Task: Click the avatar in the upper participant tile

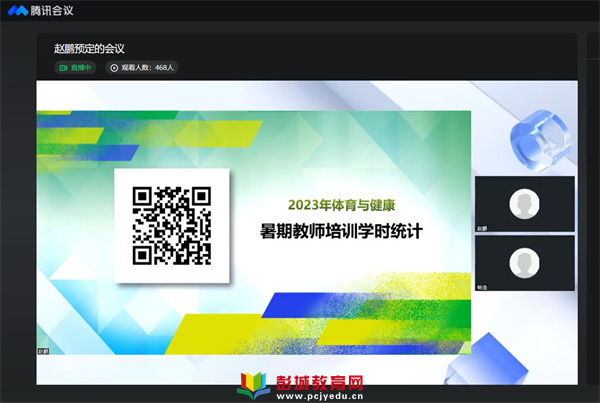Action: pyautogui.click(x=524, y=204)
